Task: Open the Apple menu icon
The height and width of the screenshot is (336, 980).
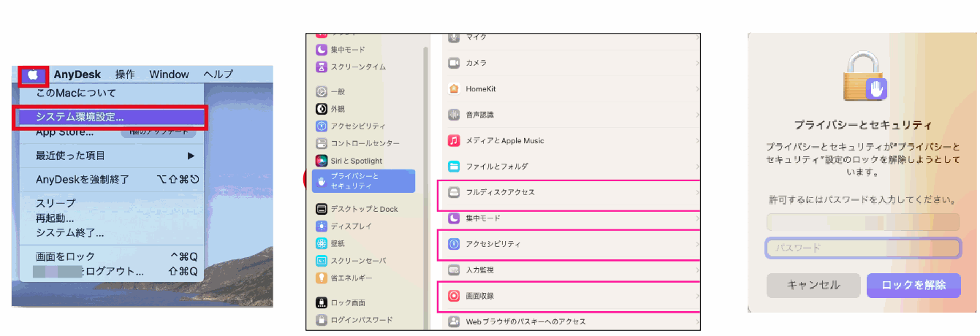Action: pos(33,75)
